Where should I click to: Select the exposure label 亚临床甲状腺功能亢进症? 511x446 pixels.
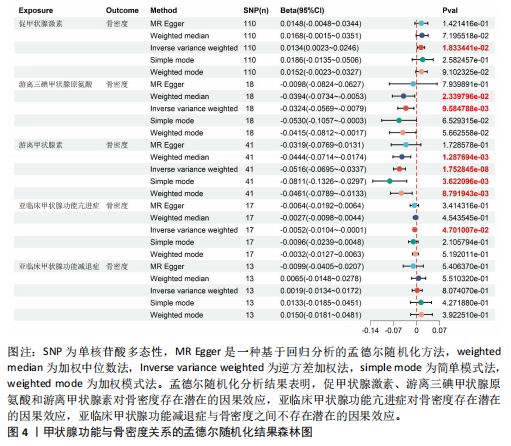[x=59, y=206]
